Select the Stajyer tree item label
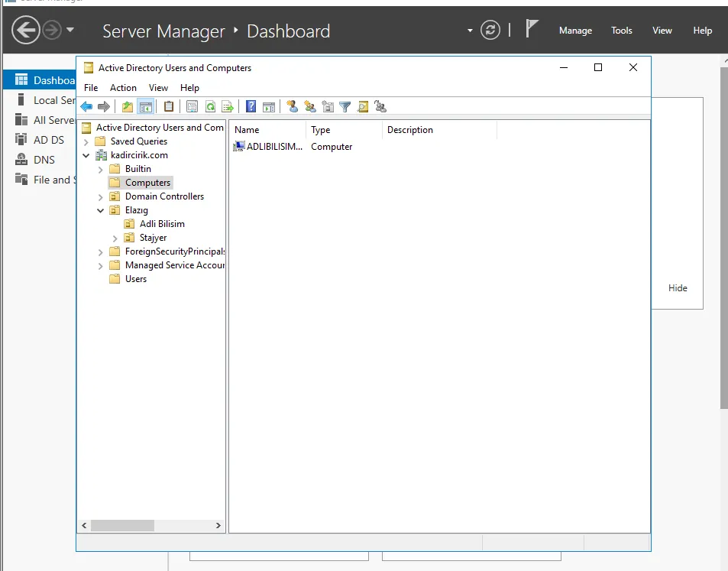Screen dimensions: 728x571 153,238
